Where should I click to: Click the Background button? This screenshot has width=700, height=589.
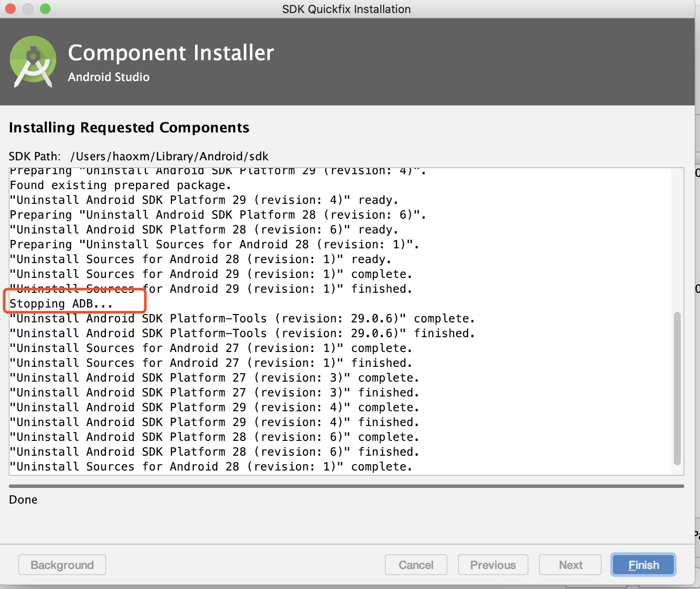coord(62,565)
